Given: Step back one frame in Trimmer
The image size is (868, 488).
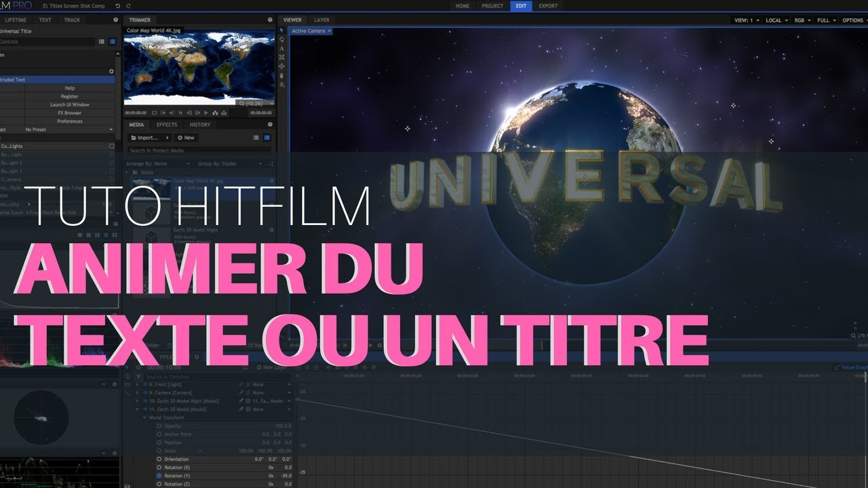Looking at the screenshot, I should point(189,113).
